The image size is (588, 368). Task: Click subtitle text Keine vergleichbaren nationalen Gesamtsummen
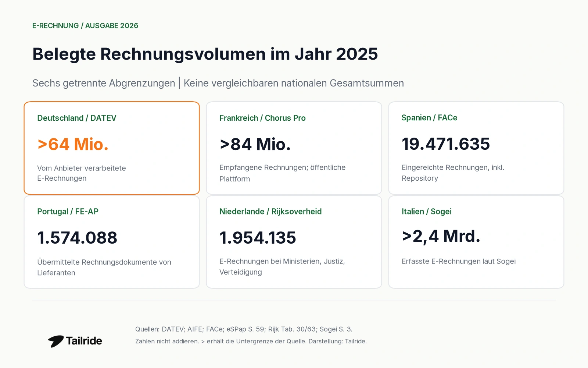point(294,83)
